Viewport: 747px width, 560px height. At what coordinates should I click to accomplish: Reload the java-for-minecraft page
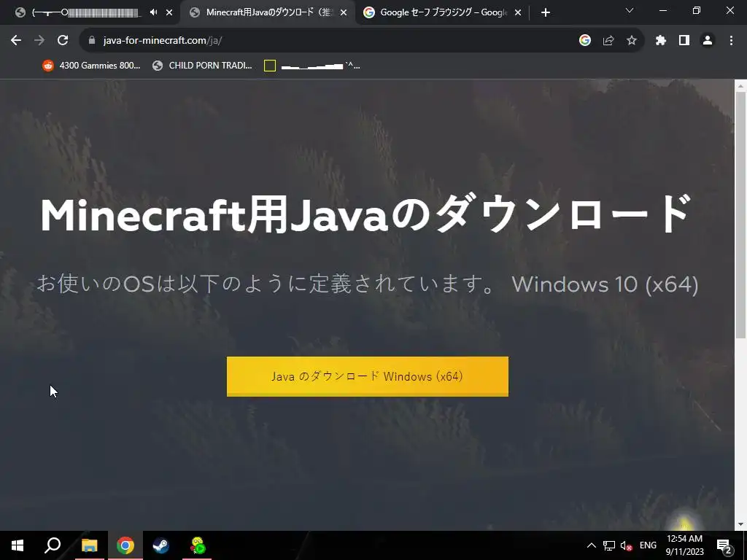click(x=63, y=41)
